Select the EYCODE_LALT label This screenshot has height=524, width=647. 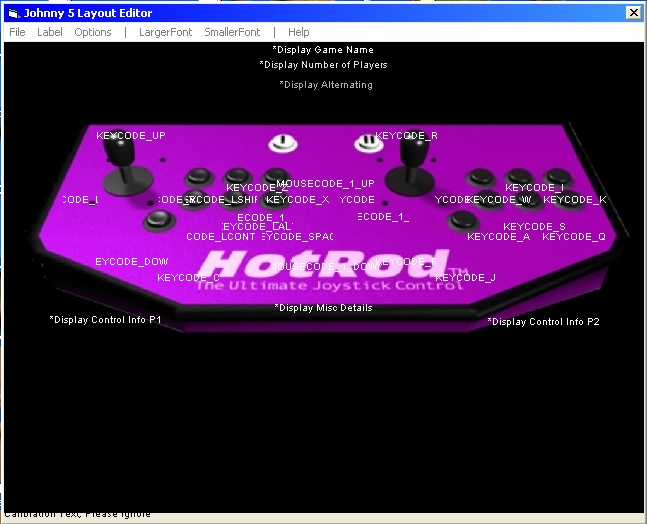(x=257, y=227)
